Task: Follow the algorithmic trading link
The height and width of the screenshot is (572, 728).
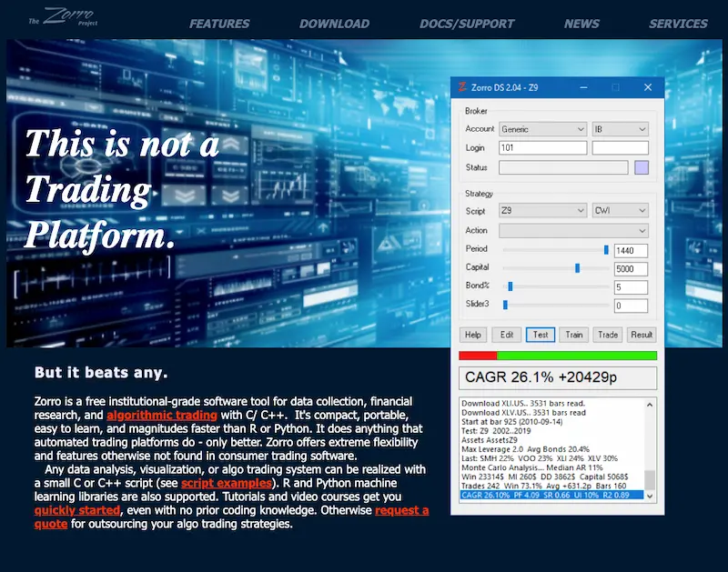Action: pos(162,414)
